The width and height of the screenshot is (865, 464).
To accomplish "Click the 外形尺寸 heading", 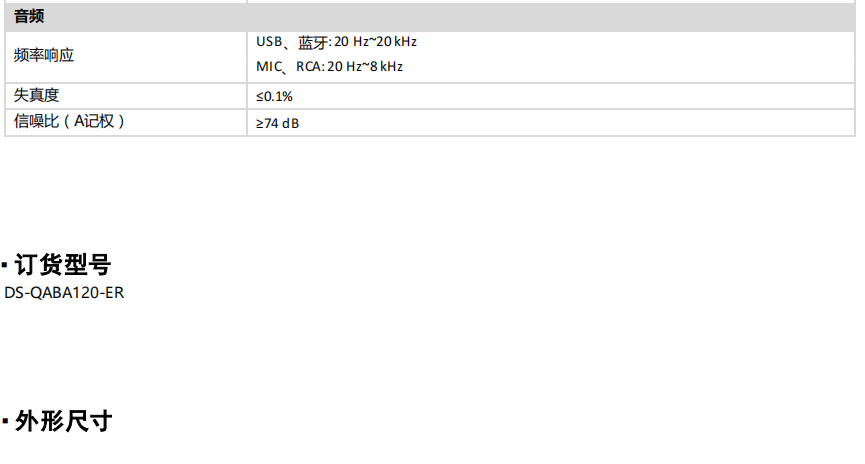I will (x=63, y=421).
